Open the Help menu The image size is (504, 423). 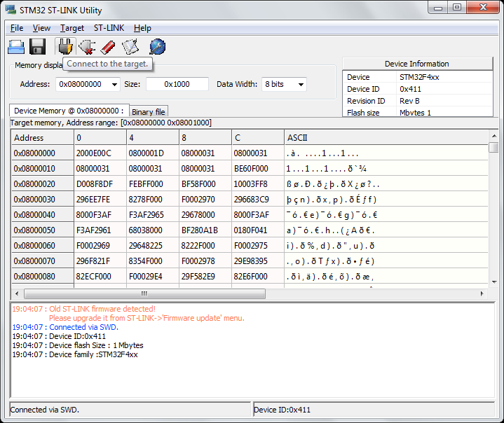point(142,28)
